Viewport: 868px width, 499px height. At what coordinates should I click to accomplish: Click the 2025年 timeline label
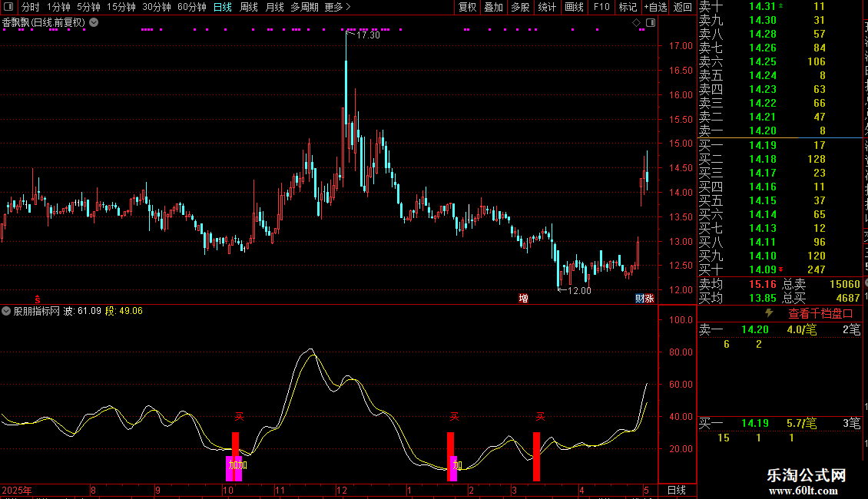coord(17,490)
